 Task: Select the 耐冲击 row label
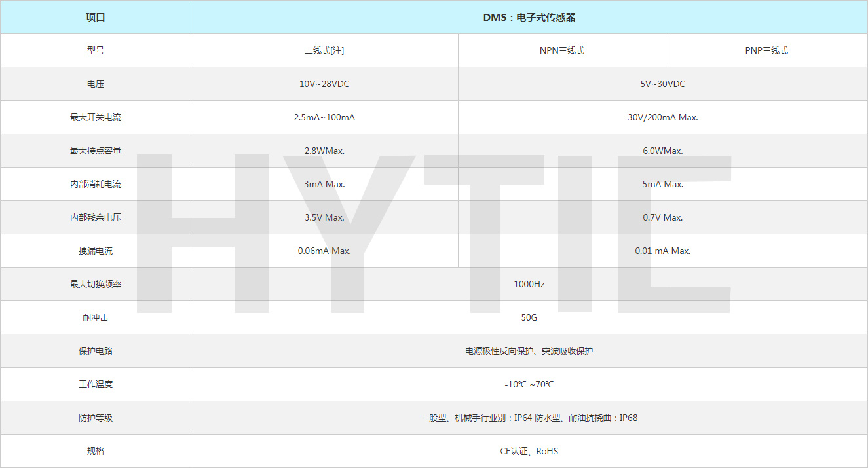point(96,317)
